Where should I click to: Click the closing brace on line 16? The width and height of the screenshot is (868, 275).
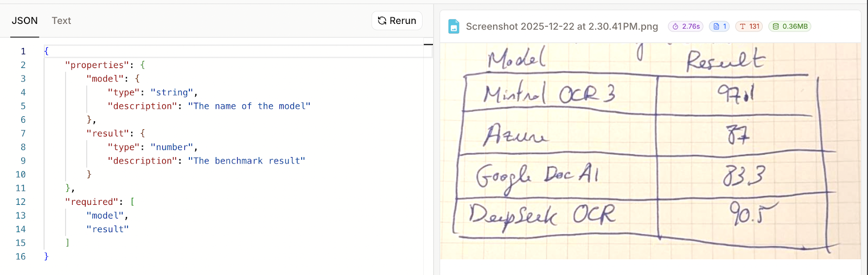[x=46, y=257]
